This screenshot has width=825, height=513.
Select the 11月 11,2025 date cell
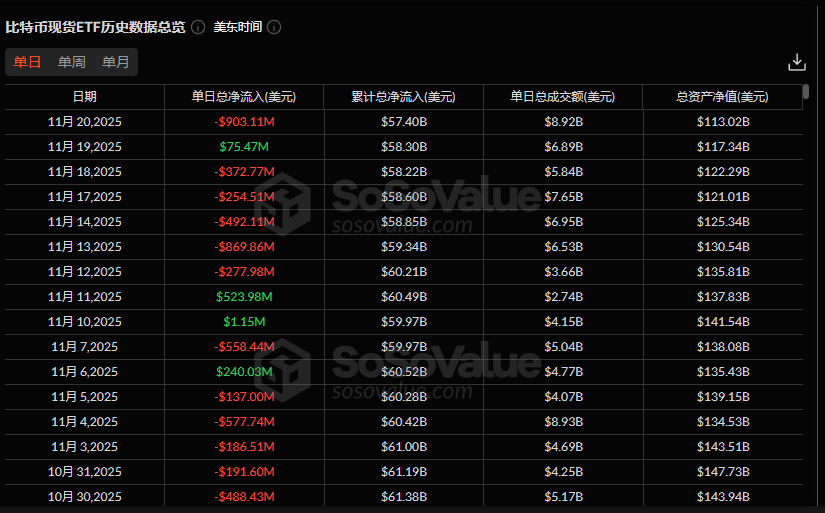tap(85, 297)
